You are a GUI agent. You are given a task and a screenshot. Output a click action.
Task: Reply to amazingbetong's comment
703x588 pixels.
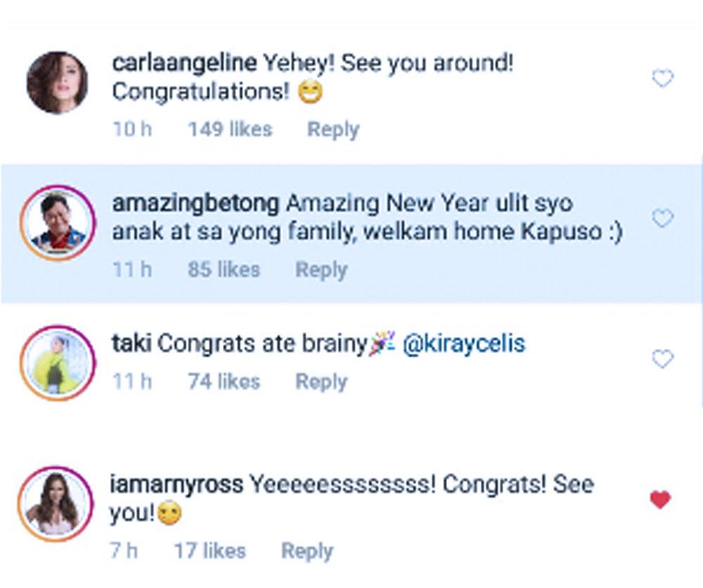point(321,269)
